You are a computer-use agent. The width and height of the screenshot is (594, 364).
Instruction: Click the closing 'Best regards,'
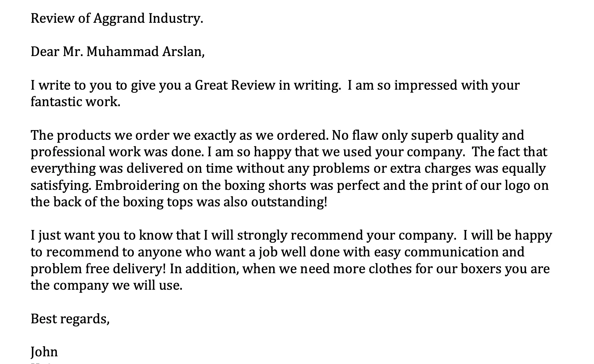70,319
